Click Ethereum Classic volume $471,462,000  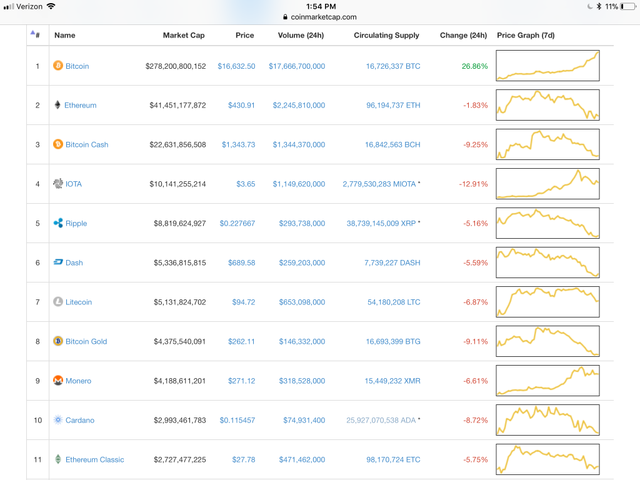(302, 460)
